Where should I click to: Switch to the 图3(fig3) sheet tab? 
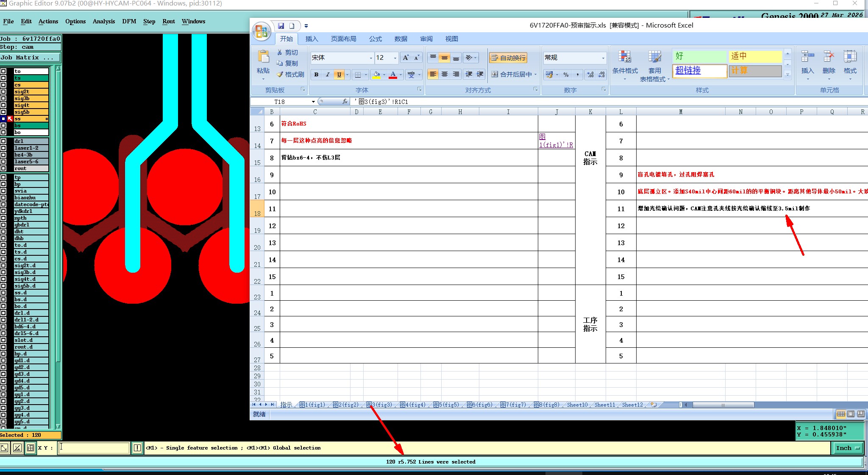click(380, 405)
